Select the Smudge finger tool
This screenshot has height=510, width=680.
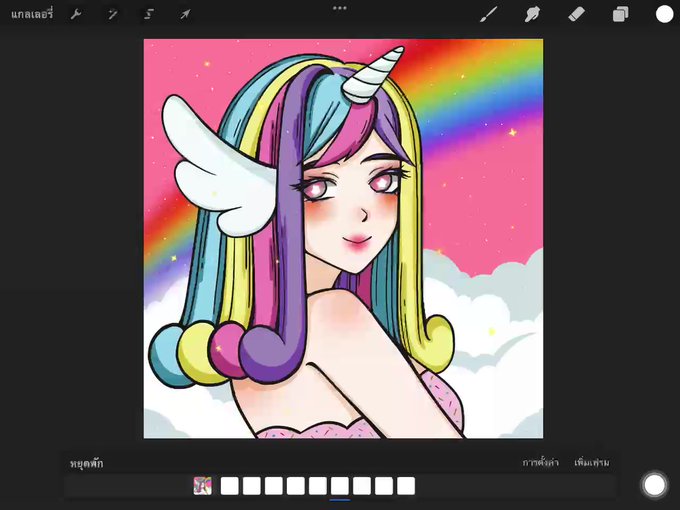tap(532, 14)
